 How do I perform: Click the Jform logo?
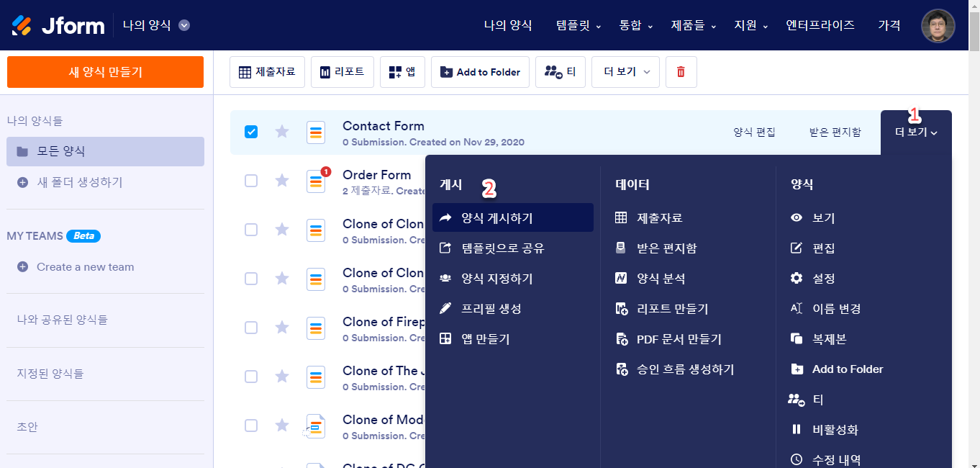[x=57, y=25]
